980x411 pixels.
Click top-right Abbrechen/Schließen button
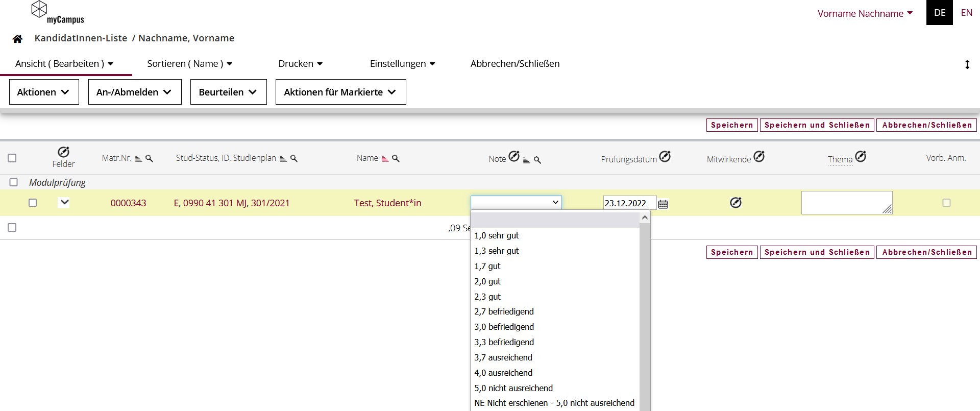coord(927,125)
